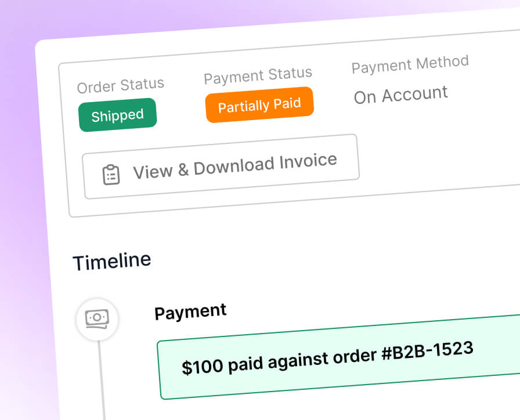Open View & Download Invoice
Viewport: 520px width, 420px height.
click(221, 166)
